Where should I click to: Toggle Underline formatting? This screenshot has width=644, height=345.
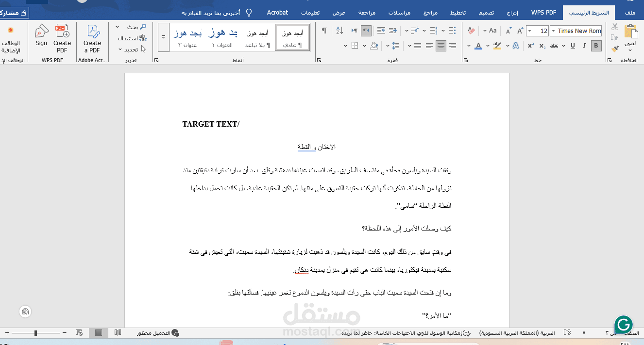click(573, 46)
